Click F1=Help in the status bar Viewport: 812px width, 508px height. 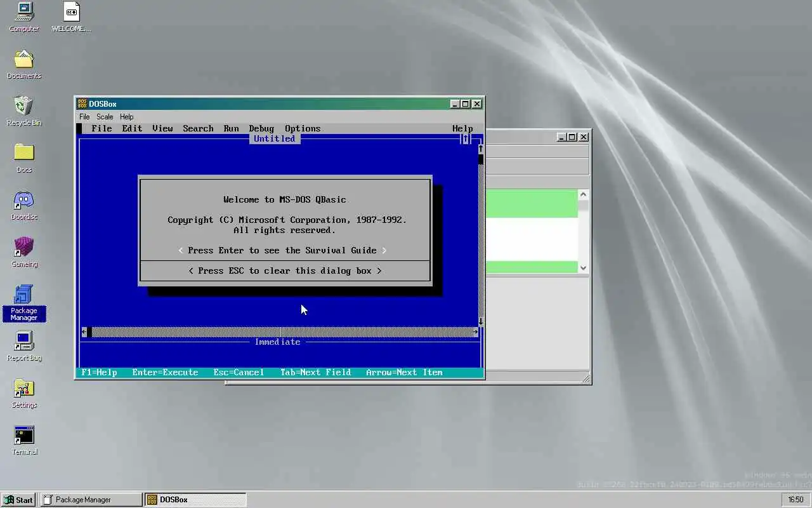(x=99, y=372)
